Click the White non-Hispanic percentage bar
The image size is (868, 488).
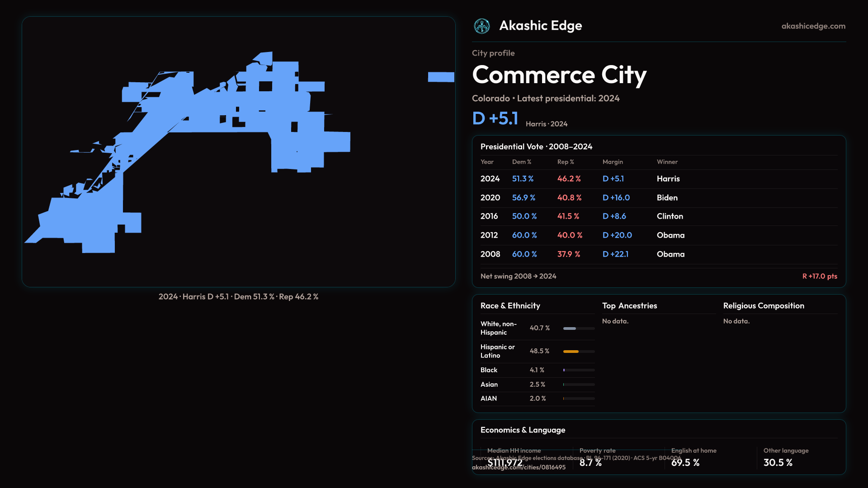tap(570, 328)
